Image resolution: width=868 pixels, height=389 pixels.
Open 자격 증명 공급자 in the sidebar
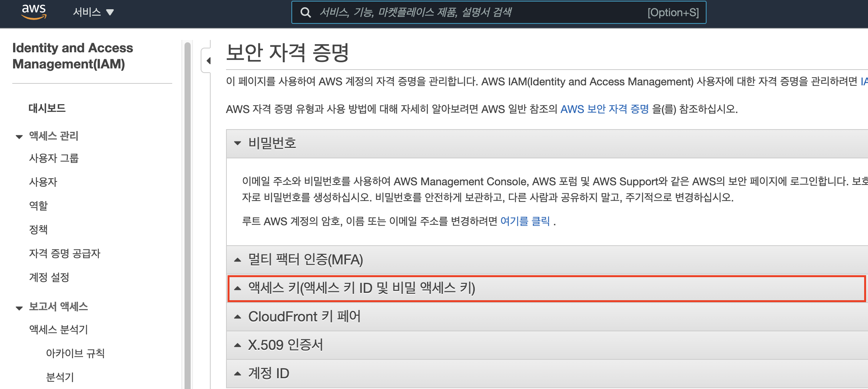(x=65, y=253)
